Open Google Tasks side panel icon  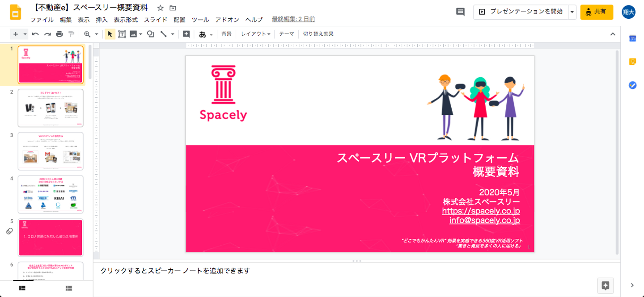(632, 85)
